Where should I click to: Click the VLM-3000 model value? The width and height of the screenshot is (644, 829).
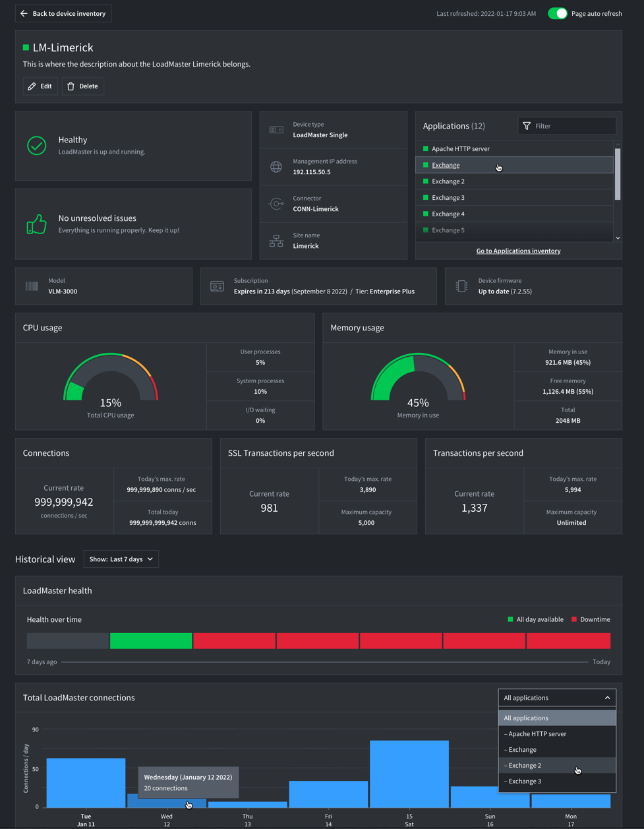[x=63, y=292]
